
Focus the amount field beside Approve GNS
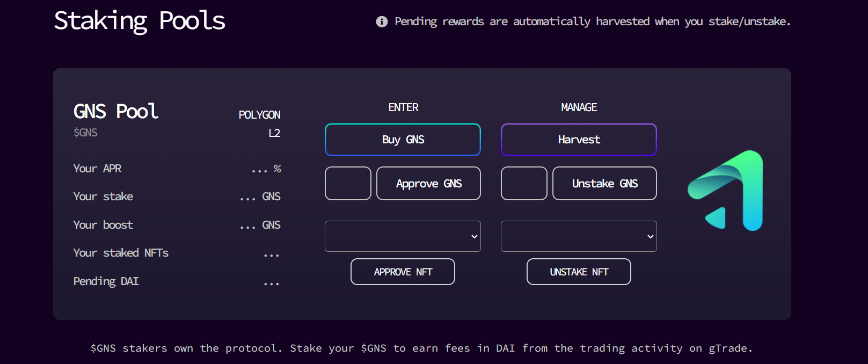pyautogui.click(x=348, y=184)
